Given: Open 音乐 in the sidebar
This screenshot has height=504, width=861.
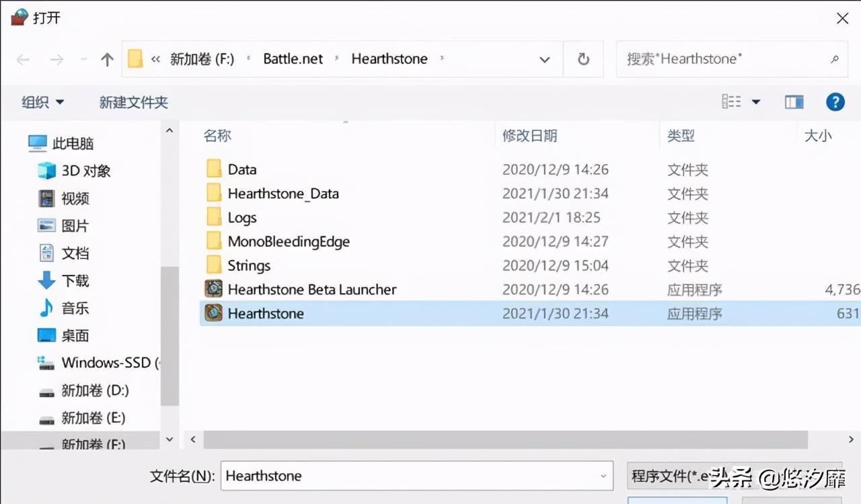Looking at the screenshot, I should 64,308.
